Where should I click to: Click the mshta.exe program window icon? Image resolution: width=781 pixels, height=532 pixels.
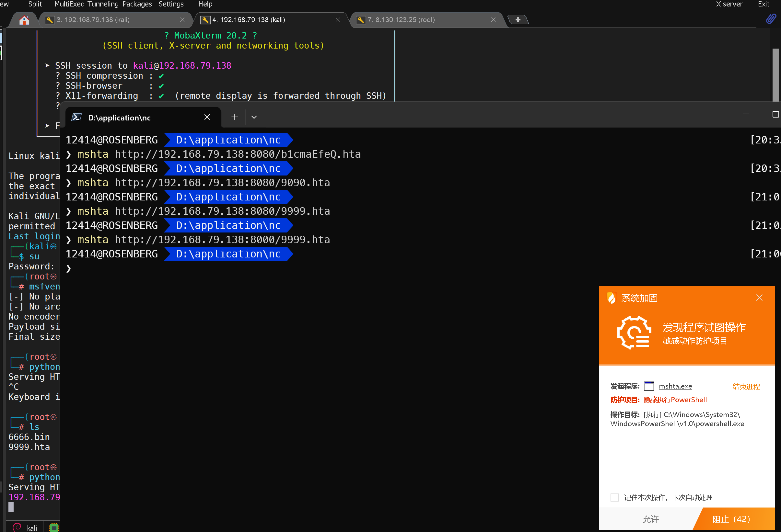pos(648,386)
